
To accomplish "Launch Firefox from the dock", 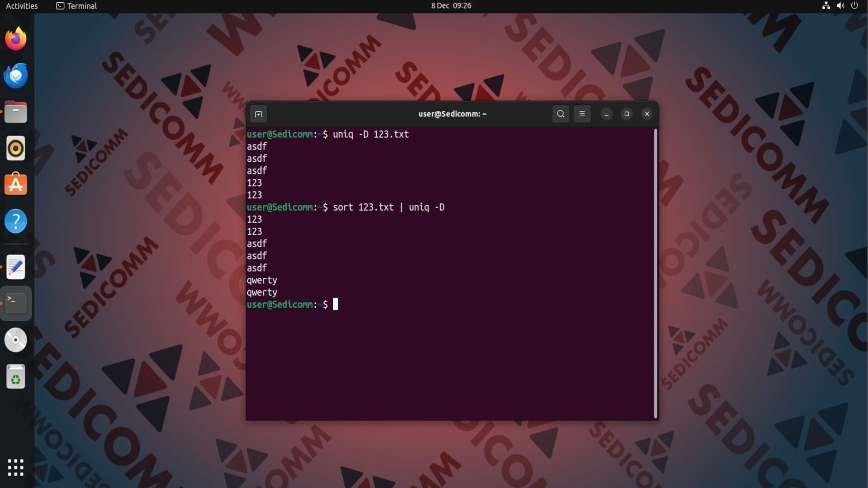I will 16,39.
